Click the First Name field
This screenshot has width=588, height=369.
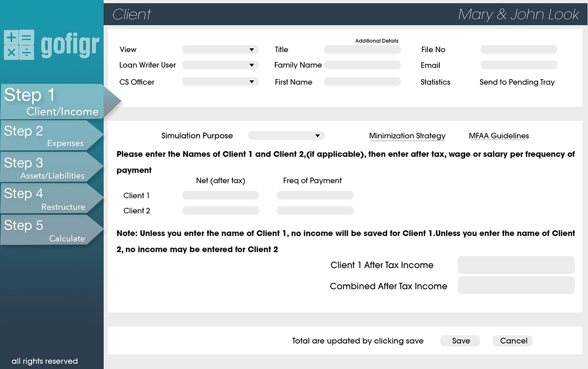[x=362, y=82]
